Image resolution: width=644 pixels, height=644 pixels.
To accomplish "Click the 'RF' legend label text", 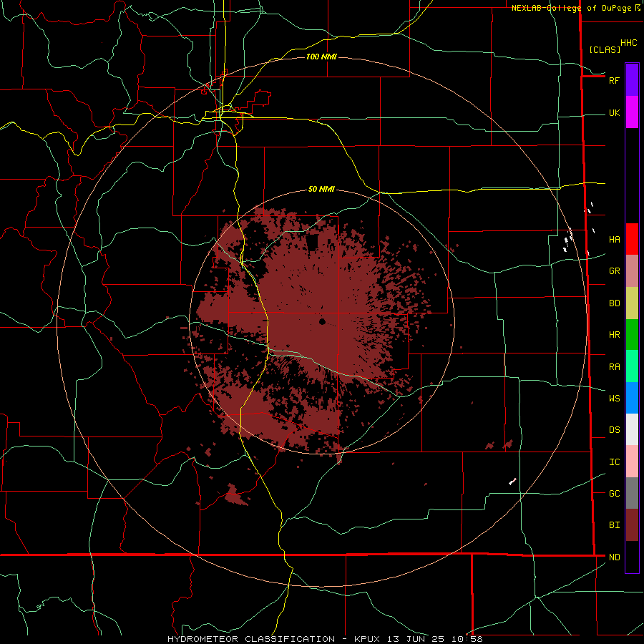I will (x=614, y=80).
